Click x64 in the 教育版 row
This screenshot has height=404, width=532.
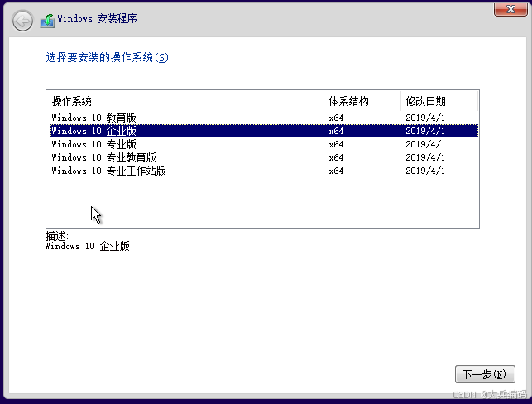point(336,118)
